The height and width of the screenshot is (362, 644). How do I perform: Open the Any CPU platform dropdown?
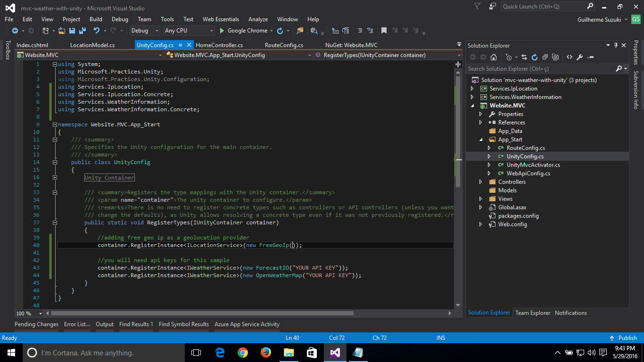189,31
